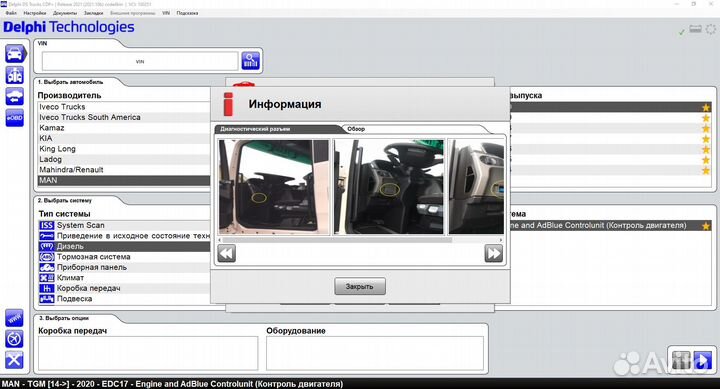Screen dimensions: 720x389
Task: Select Приборная панель system type
Action: [x=124, y=267]
